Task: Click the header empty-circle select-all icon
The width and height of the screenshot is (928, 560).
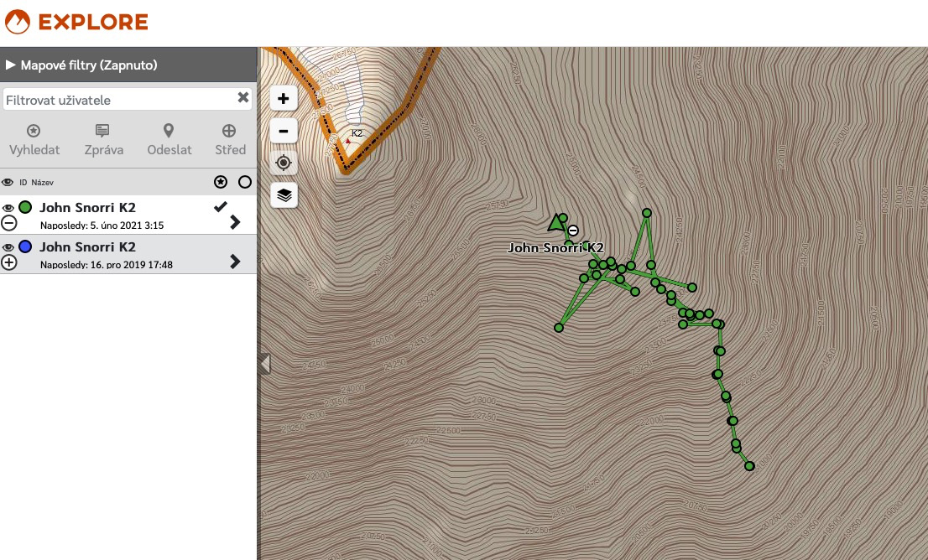Action: pyautogui.click(x=245, y=182)
